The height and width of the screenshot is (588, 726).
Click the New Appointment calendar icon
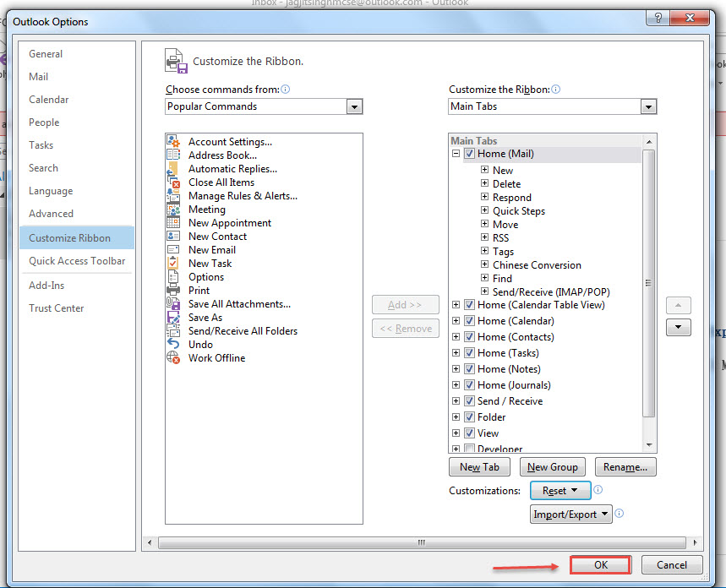coord(173,223)
